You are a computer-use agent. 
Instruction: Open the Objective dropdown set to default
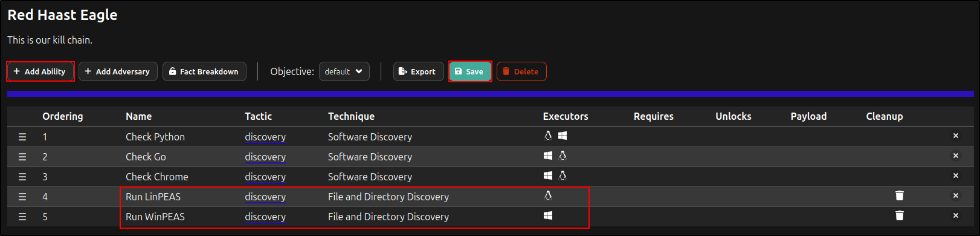(344, 71)
